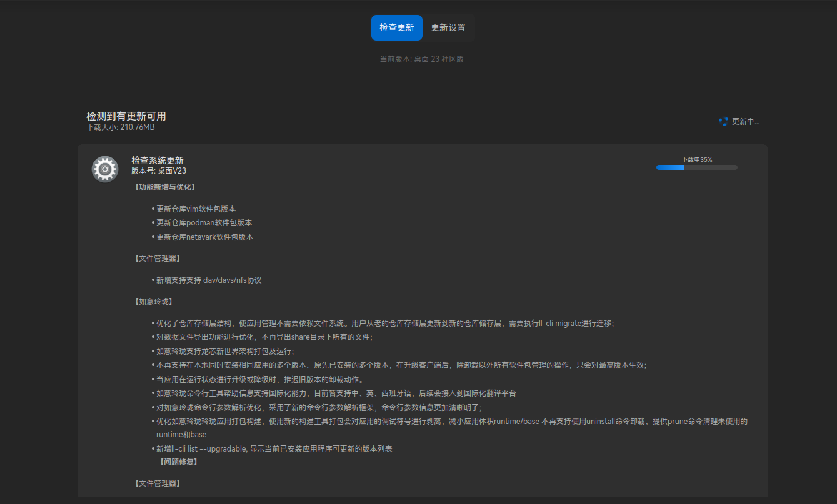This screenshot has width=837, height=504.
Task: Click the line mentioning 中、英、西班牙语
Action: pyautogui.click(x=336, y=393)
